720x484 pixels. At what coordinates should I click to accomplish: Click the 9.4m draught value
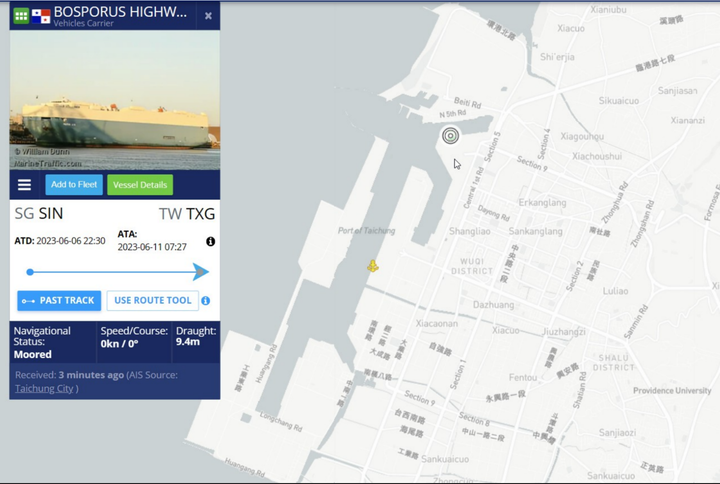[188, 342]
